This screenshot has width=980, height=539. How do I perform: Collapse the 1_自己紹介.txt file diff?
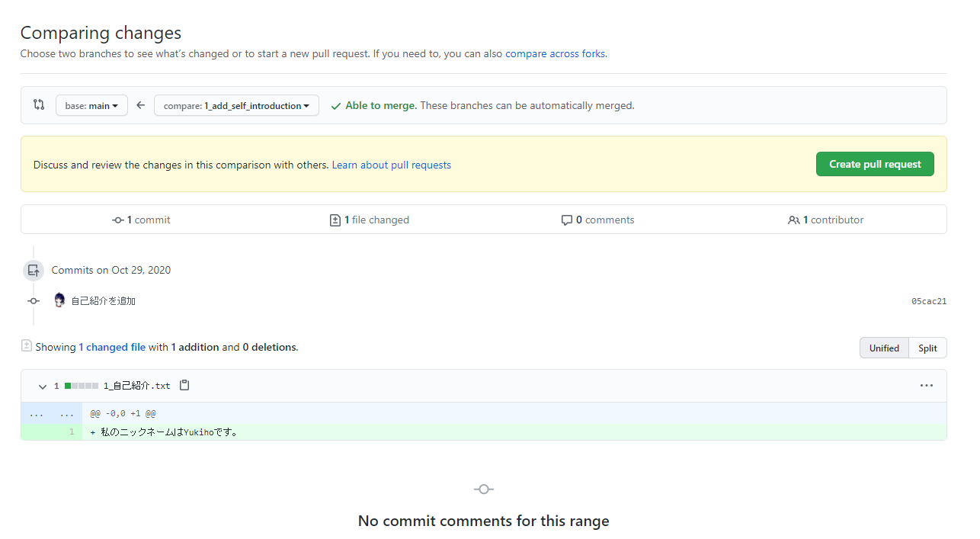(x=43, y=387)
